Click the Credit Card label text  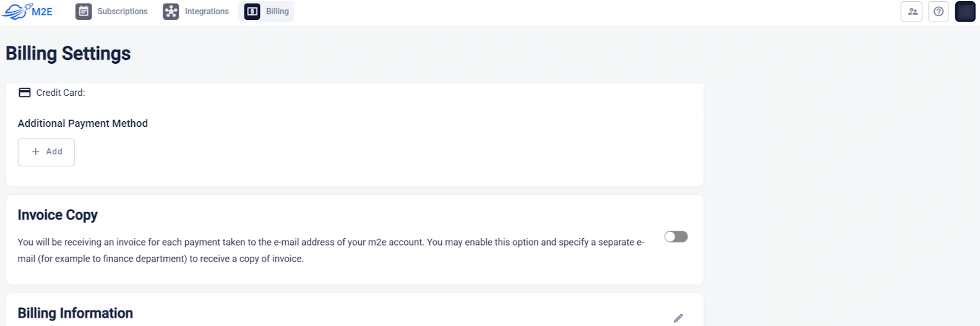[61, 93]
